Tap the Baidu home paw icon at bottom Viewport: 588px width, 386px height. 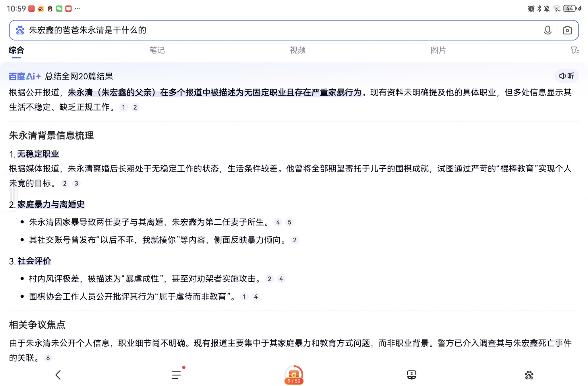coord(529,375)
